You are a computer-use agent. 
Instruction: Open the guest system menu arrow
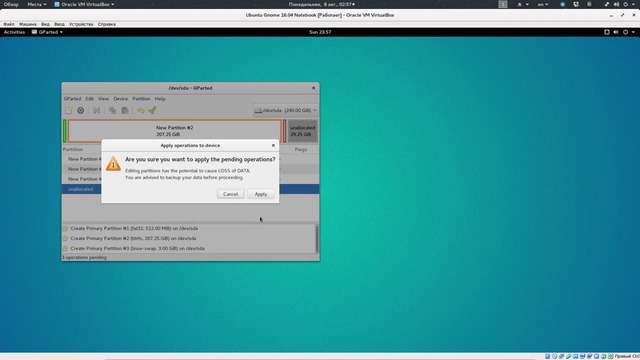(633, 32)
